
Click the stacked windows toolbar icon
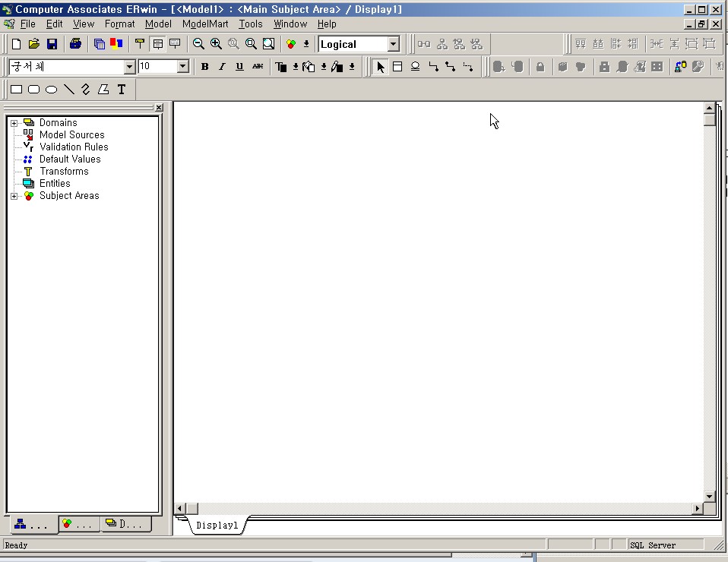point(99,44)
